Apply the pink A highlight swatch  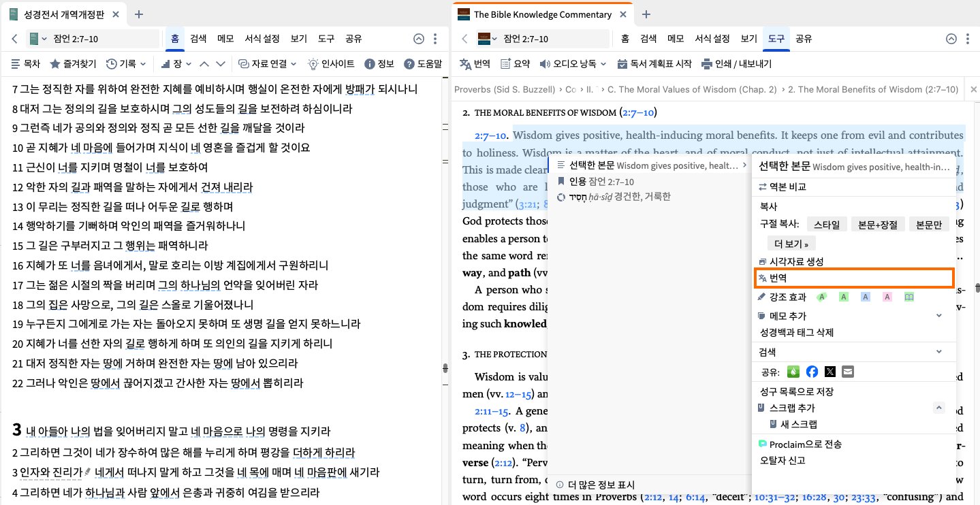pos(887,297)
